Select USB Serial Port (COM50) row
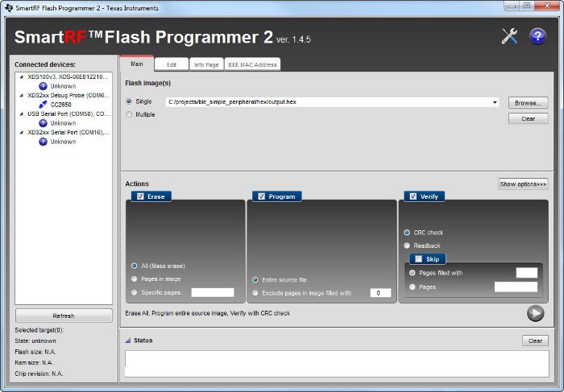The height and width of the screenshot is (392, 564). point(68,114)
